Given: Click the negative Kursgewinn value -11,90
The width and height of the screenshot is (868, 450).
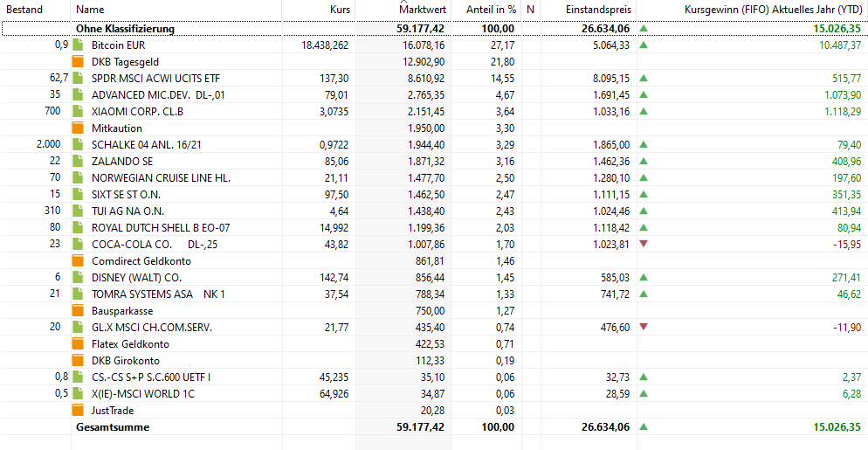Looking at the screenshot, I should [848, 327].
